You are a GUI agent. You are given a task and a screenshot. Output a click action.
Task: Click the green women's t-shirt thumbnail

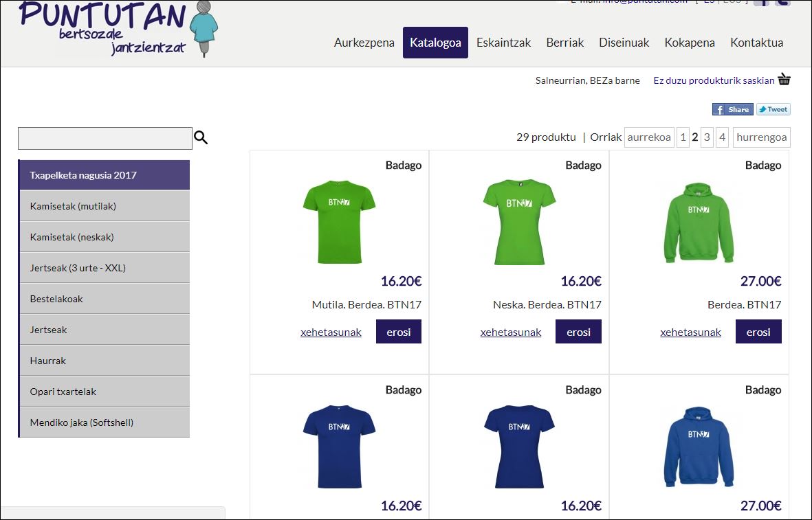tap(519, 222)
